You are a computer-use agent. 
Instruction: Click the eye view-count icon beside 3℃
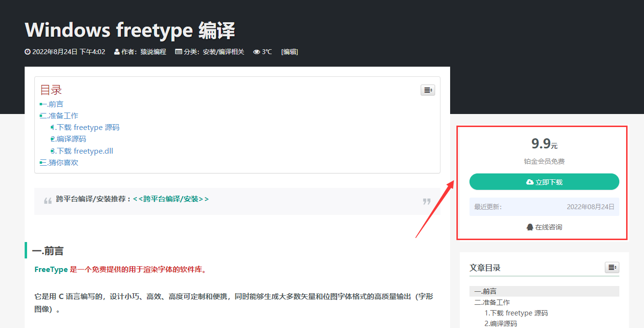256,52
